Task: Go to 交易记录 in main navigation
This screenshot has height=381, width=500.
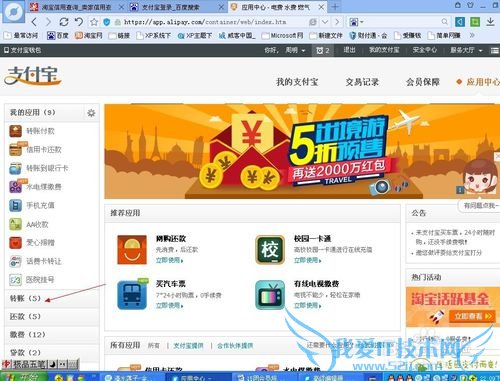Action: coord(362,82)
